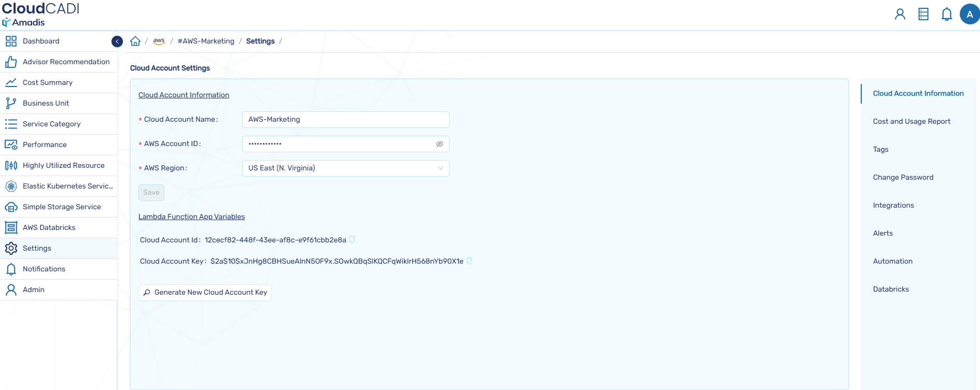Click the Cloud Account Key value text
This screenshot has width=980, height=390.
click(337, 261)
